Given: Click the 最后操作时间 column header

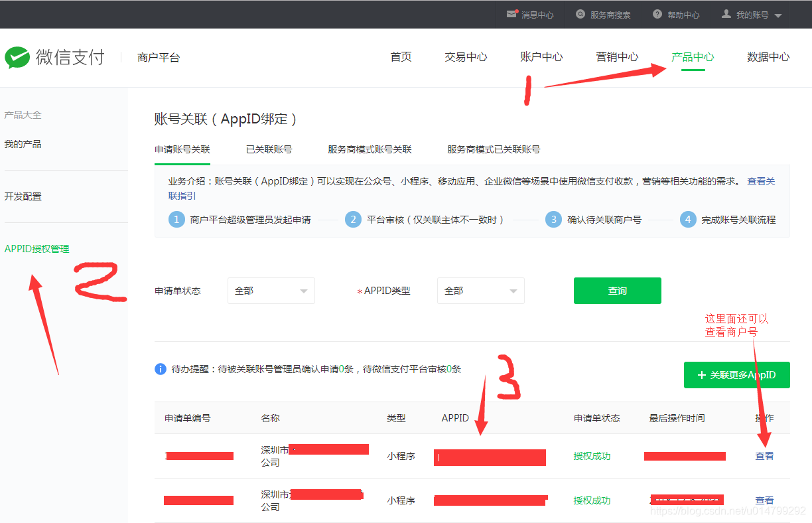Looking at the screenshot, I should point(677,418).
